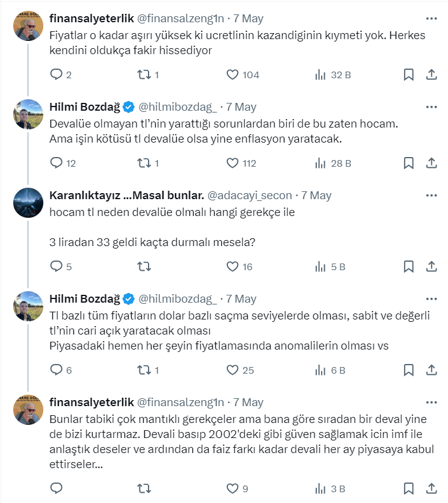Open more options on last finansalyeterlik tweet
The image size is (448, 503).
pyautogui.click(x=431, y=403)
